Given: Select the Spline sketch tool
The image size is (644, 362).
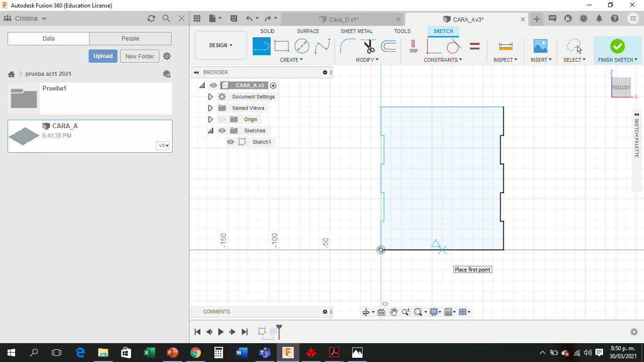Looking at the screenshot, I should click(x=322, y=46).
